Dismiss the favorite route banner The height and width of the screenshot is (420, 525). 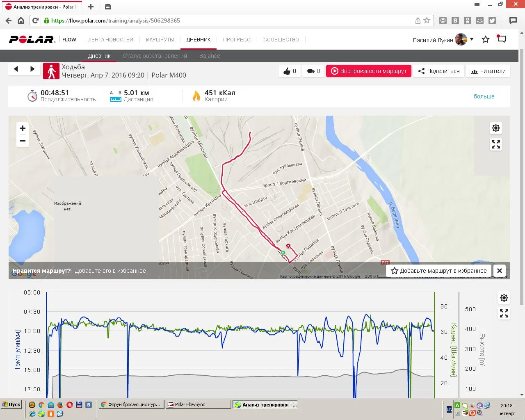(x=500, y=271)
